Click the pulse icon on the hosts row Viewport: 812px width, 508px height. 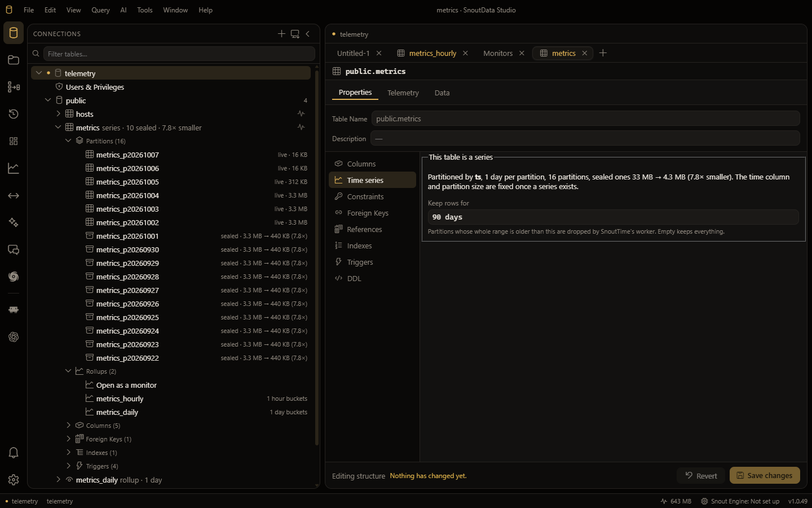(x=301, y=113)
